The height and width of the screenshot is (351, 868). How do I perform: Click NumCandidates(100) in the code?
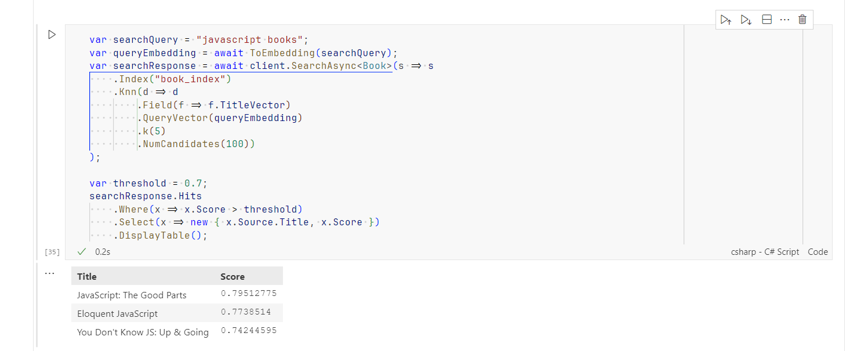[196, 144]
